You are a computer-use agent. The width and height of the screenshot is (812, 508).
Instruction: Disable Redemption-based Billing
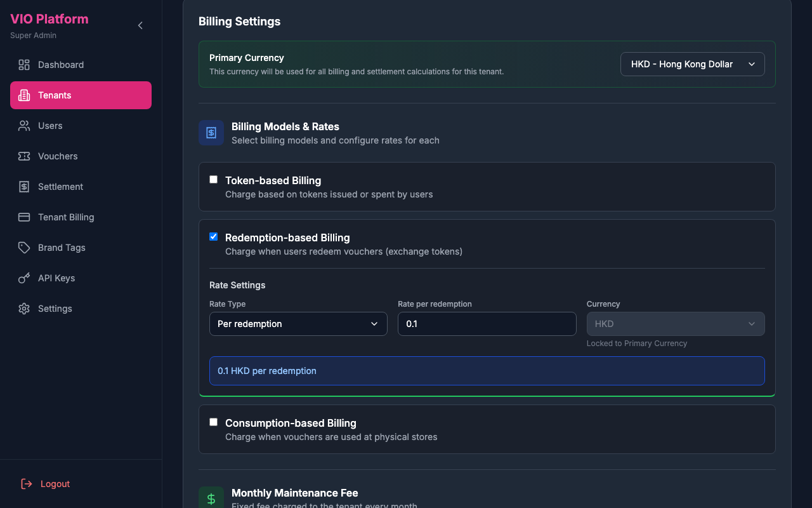point(213,236)
